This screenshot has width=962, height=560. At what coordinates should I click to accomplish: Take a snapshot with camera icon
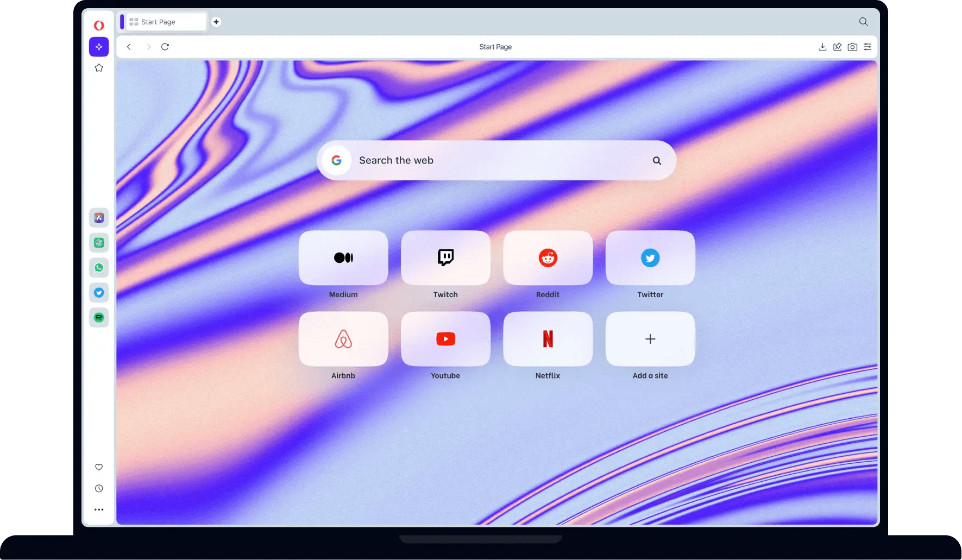point(852,47)
